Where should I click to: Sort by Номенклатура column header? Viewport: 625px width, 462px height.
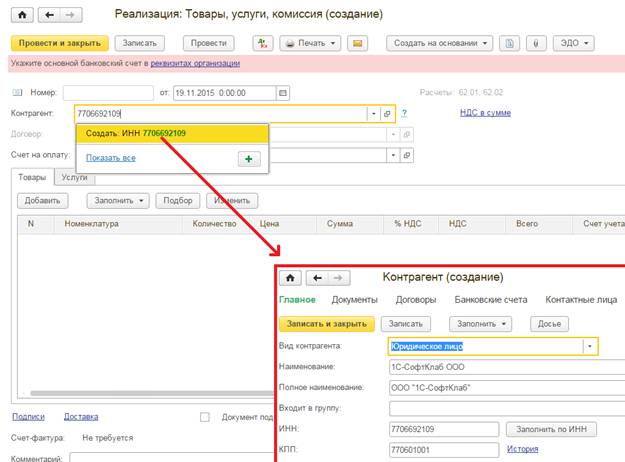[x=118, y=224]
